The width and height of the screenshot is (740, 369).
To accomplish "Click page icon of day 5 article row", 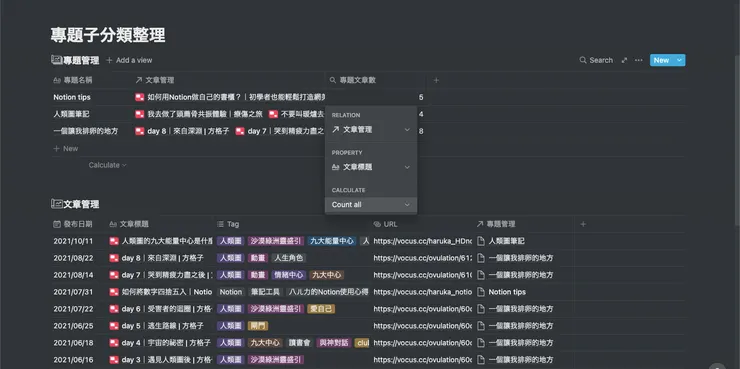I will (x=114, y=326).
